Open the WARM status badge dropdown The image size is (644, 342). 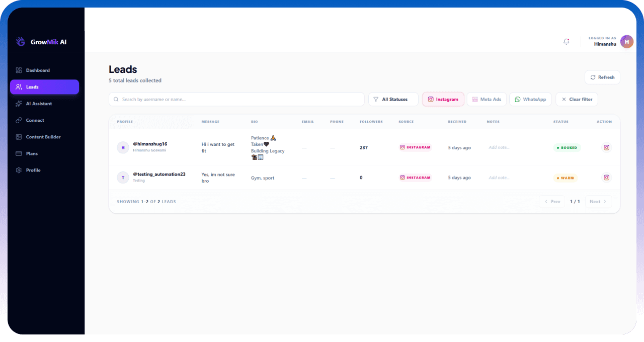tap(565, 178)
